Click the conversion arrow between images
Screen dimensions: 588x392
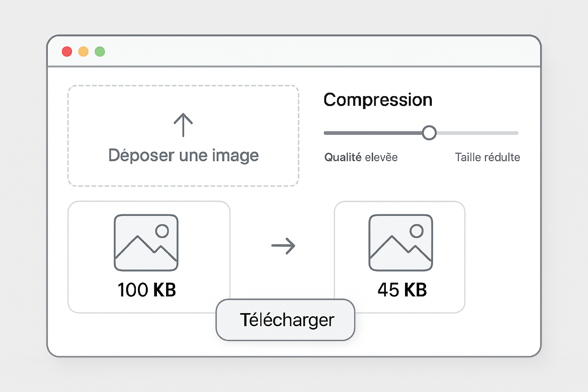[283, 245]
